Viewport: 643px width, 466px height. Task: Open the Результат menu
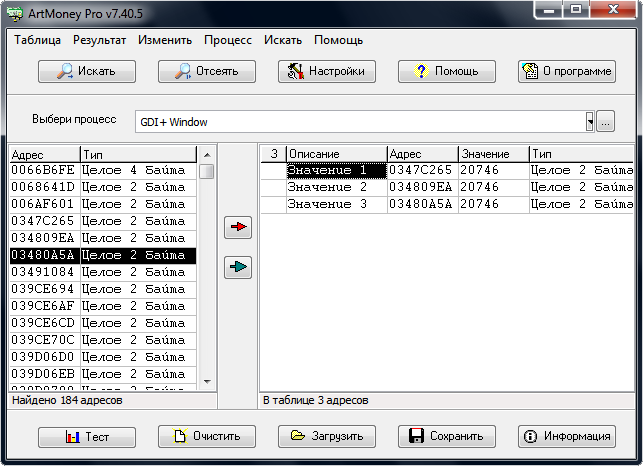point(100,40)
